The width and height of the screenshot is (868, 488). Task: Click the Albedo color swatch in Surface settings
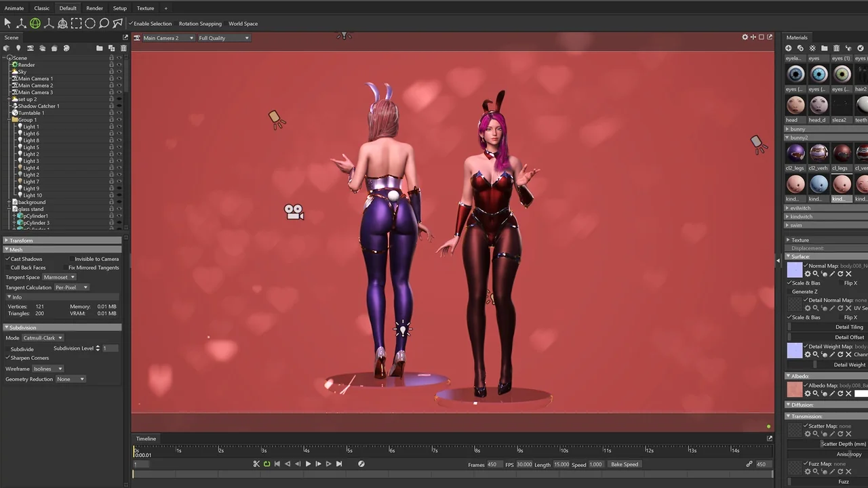[x=794, y=389]
